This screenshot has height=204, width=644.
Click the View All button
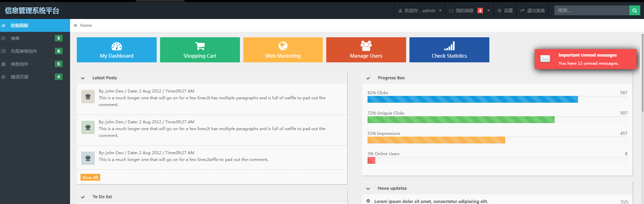tap(90, 177)
